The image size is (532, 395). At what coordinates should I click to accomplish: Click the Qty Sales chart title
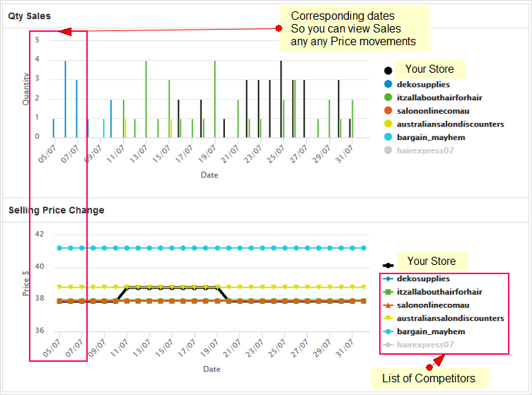29,16
